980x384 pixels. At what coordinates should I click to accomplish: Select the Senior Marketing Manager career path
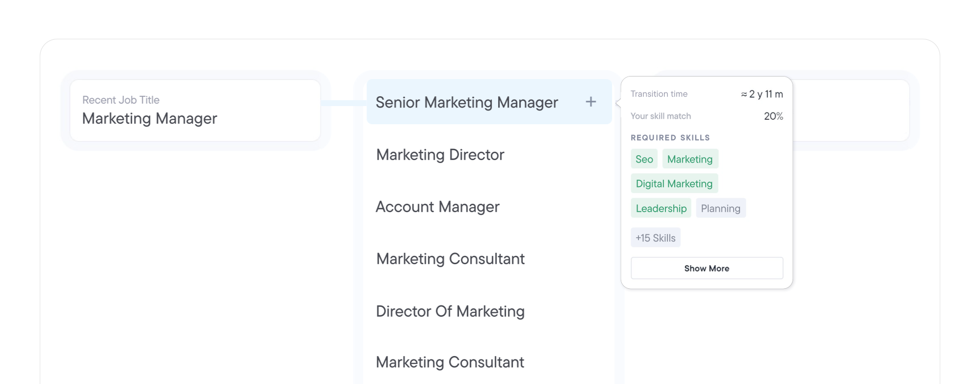pyautogui.click(x=467, y=102)
